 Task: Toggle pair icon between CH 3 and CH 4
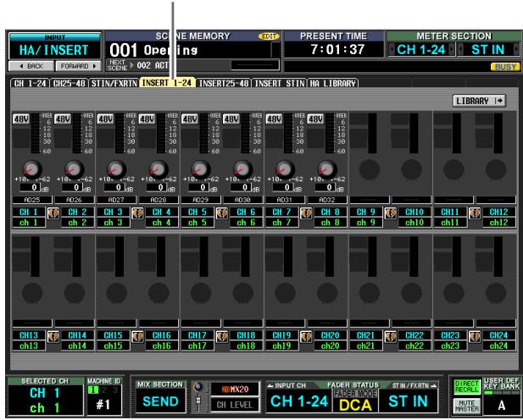coord(137,213)
